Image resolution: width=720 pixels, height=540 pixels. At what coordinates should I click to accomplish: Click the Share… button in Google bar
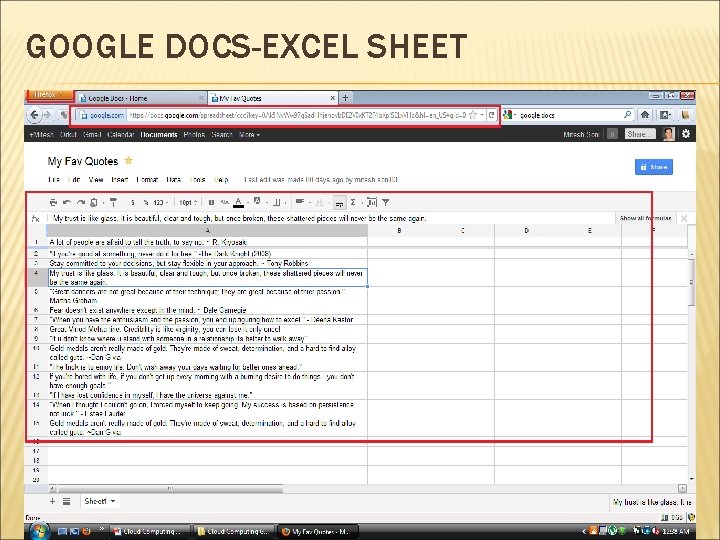click(x=640, y=134)
